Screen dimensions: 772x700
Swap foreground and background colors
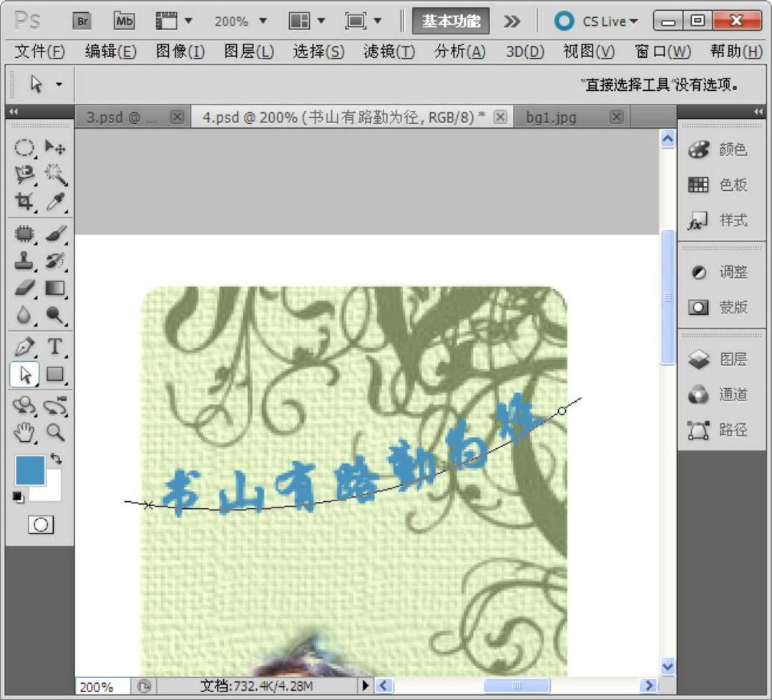[x=56, y=459]
